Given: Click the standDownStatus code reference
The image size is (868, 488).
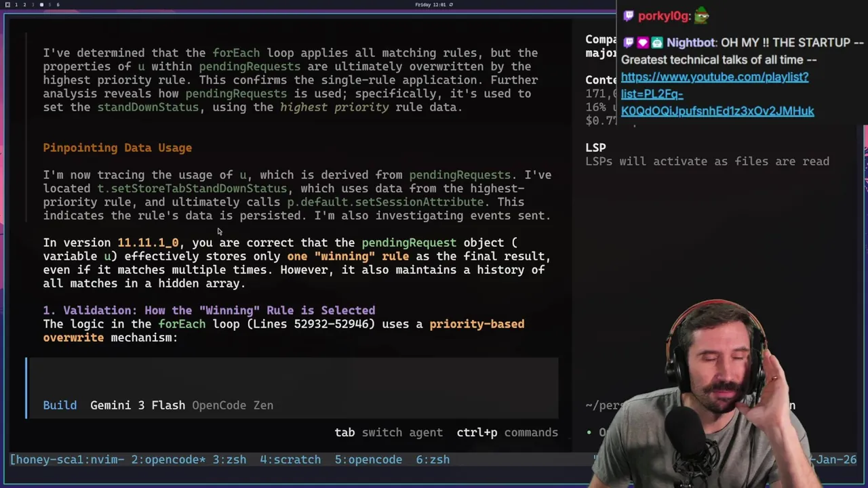Looking at the screenshot, I should tap(148, 107).
